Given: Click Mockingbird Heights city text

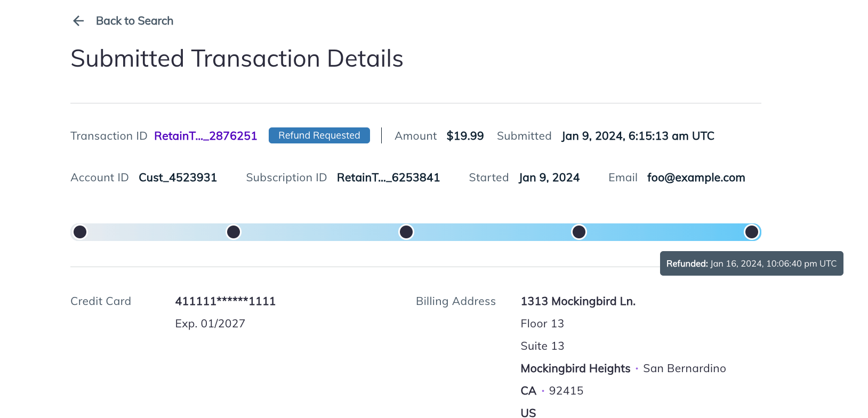Looking at the screenshot, I should click(x=576, y=368).
